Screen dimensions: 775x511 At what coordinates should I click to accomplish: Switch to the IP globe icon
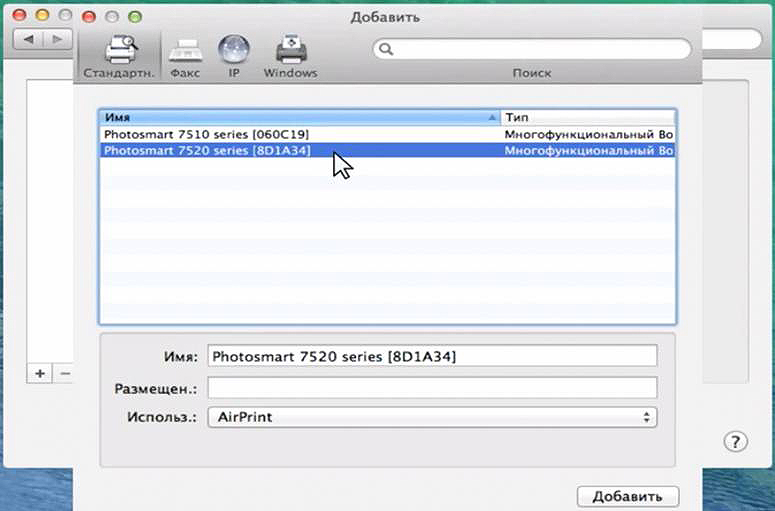pyautogui.click(x=233, y=56)
